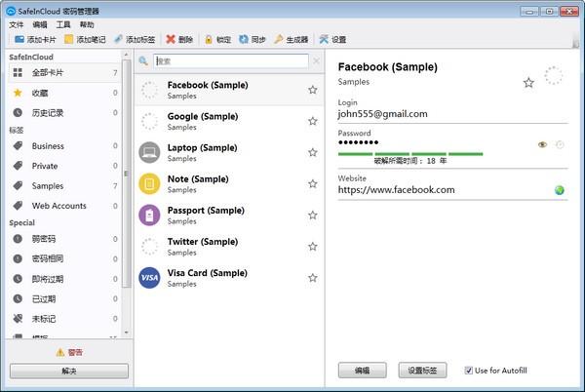585x392 pixels.
Task: Star the Twitter (Sample) list entry
Action: pos(313,247)
